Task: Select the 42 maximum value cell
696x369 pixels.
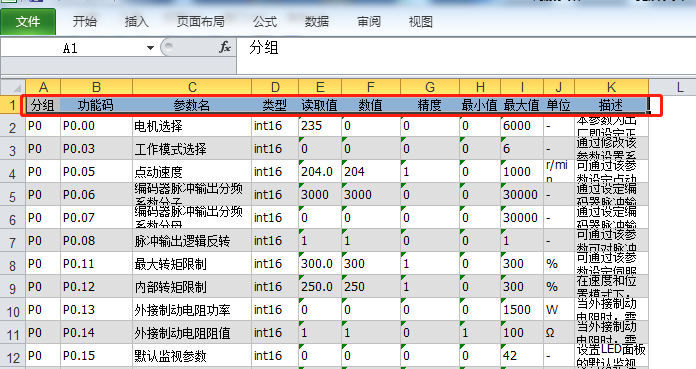Action: (x=522, y=356)
